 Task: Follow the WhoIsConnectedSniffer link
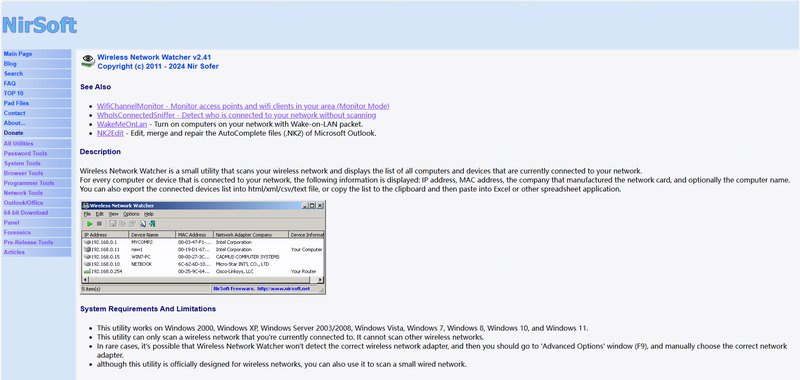coord(236,115)
